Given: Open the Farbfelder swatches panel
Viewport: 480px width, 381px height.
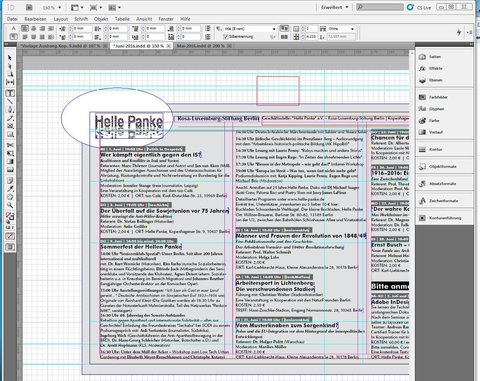Looking at the screenshot, I should click(x=433, y=97).
